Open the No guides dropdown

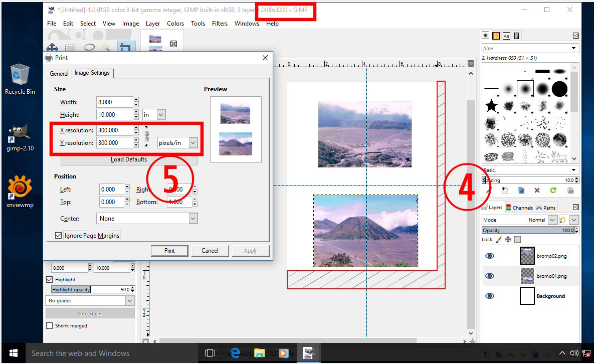90,301
